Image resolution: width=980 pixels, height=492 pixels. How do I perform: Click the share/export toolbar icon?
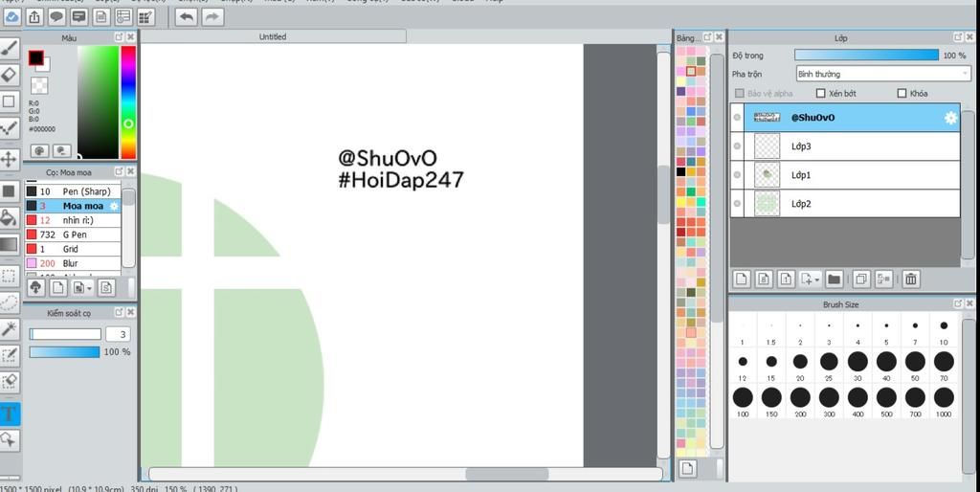pyautogui.click(x=34, y=17)
